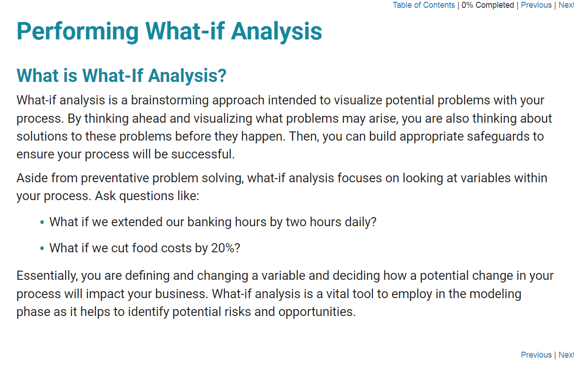574x392 pixels.
Task: Click the paragraph beginning with Essentially
Action: coord(285,294)
